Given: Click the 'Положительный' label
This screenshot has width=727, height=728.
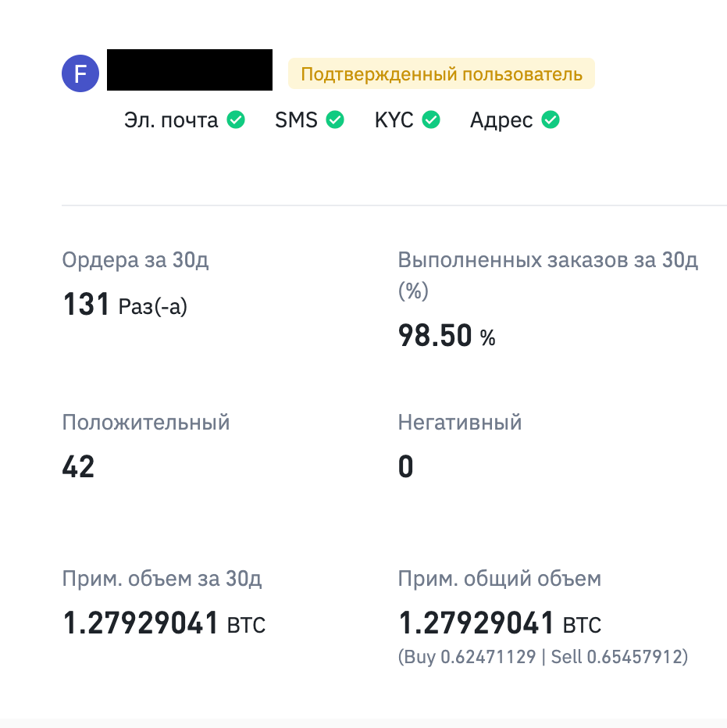Looking at the screenshot, I should coord(146,423).
